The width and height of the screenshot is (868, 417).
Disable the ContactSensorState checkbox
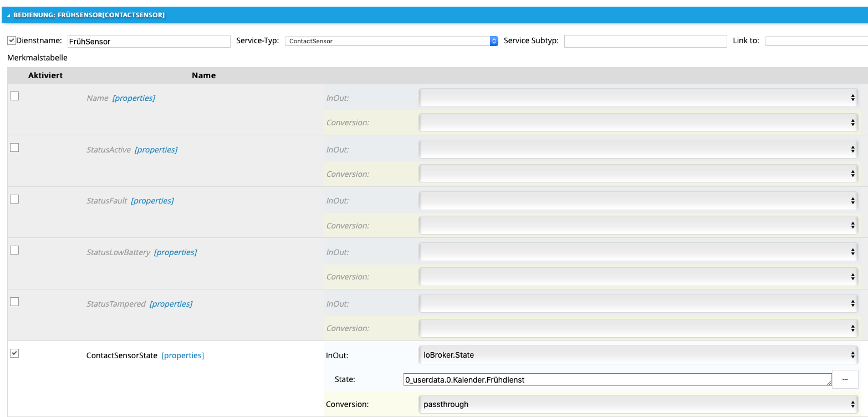[14, 353]
